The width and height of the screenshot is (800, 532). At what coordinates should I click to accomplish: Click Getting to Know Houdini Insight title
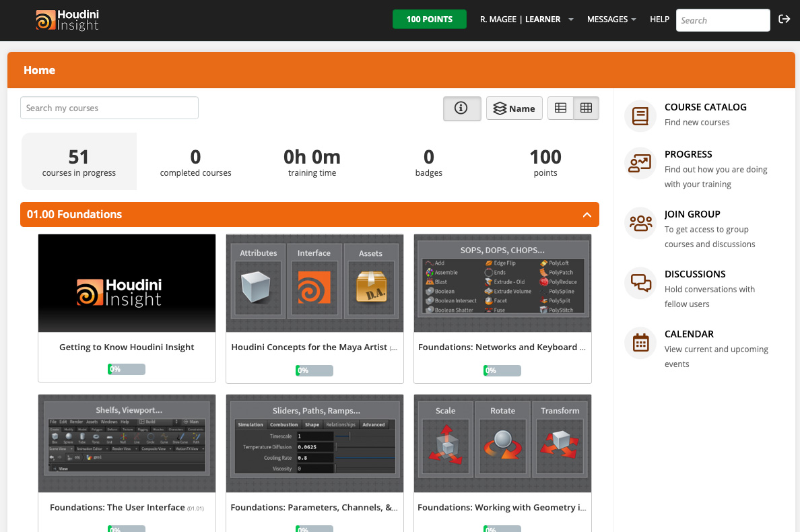(127, 347)
